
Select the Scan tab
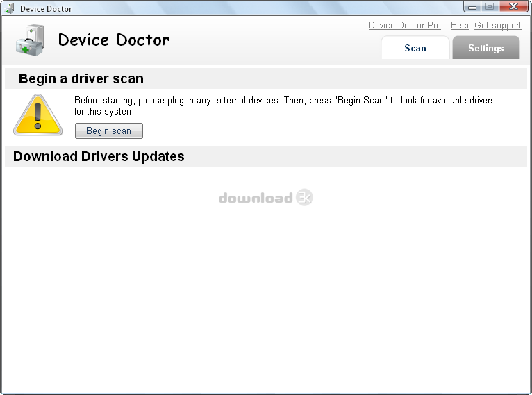click(415, 48)
